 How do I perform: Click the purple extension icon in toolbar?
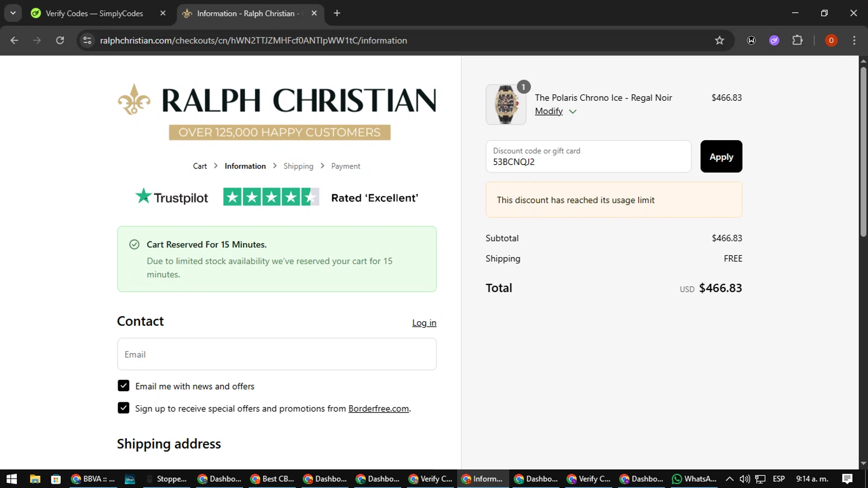774,41
